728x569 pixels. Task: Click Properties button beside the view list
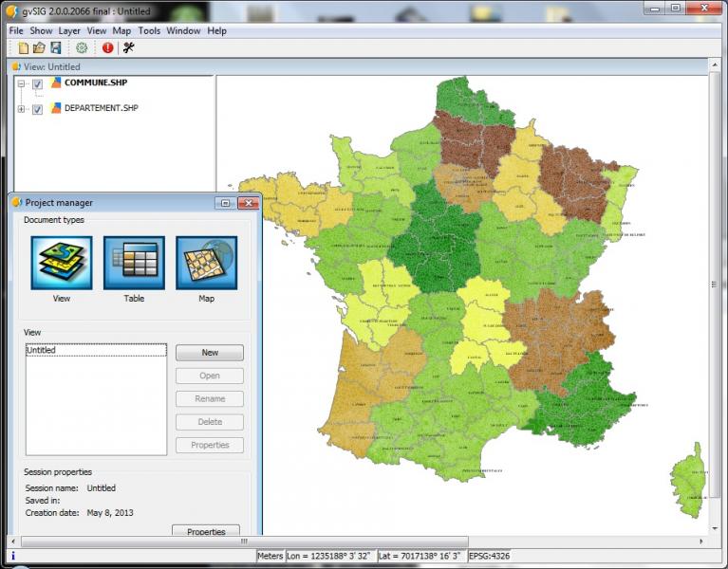(210, 445)
